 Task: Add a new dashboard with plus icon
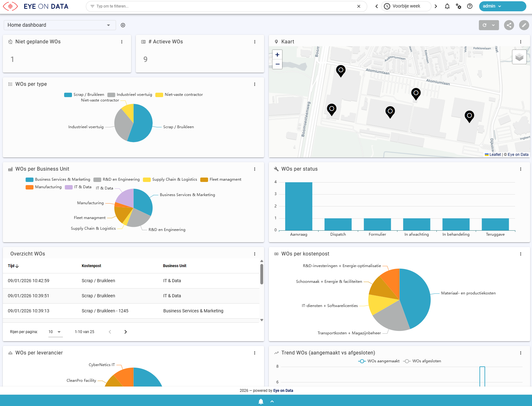(123, 25)
